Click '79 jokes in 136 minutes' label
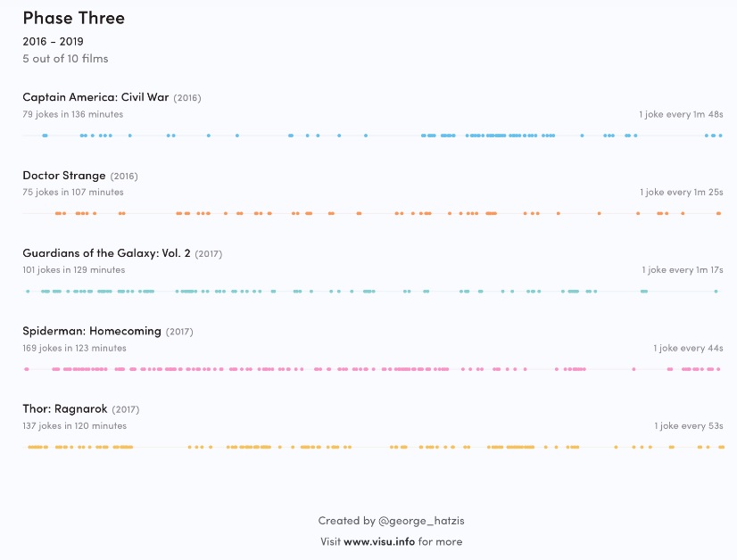Viewport: 737px width, 560px height. coord(73,114)
